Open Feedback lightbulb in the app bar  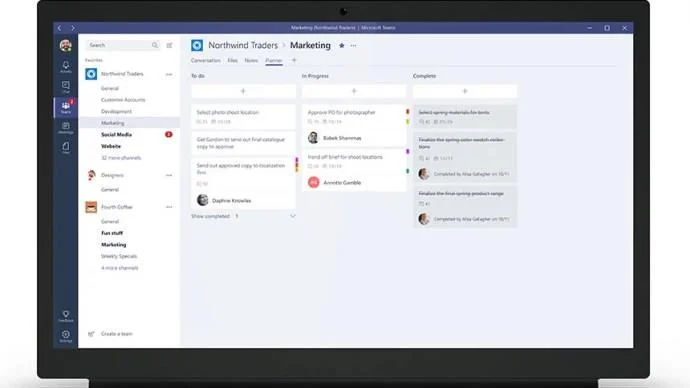click(66, 316)
